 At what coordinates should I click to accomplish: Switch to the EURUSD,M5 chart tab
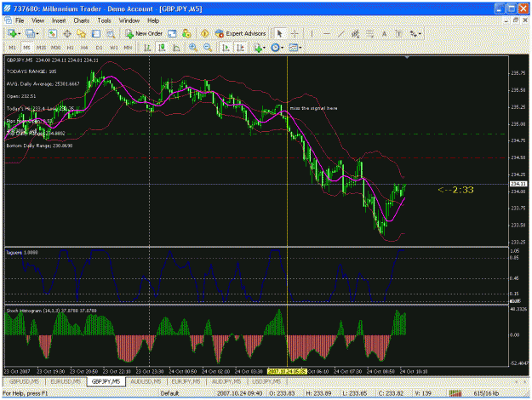[66, 381]
